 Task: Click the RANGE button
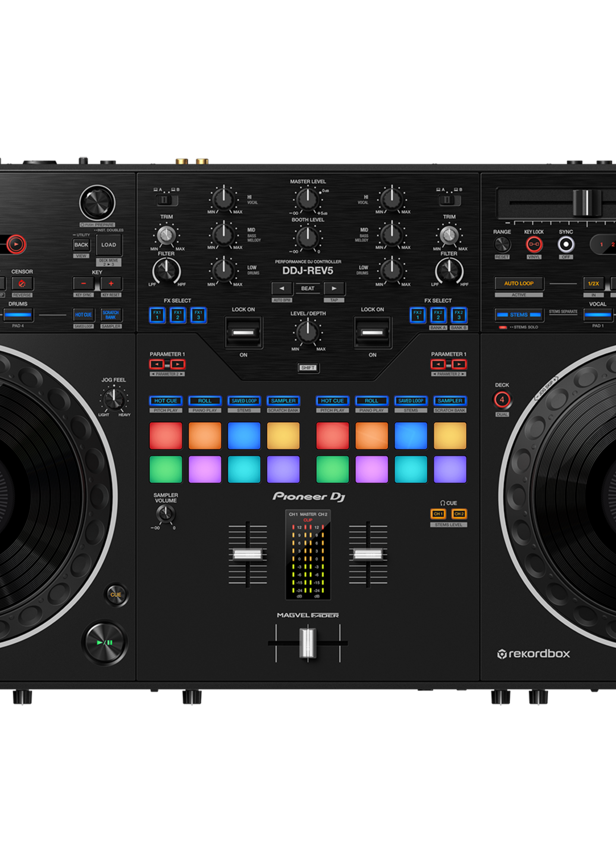pyautogui.click(x=502, y=244)
